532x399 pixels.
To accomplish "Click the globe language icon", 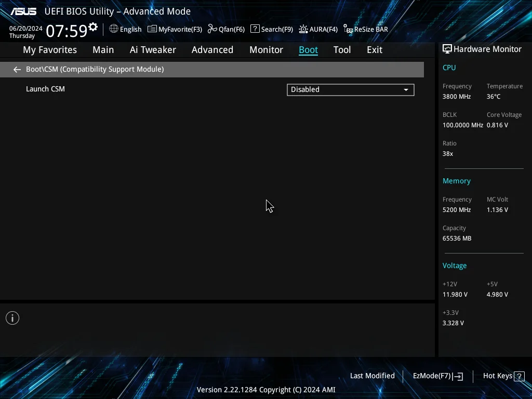I will [x=114, y=29].
